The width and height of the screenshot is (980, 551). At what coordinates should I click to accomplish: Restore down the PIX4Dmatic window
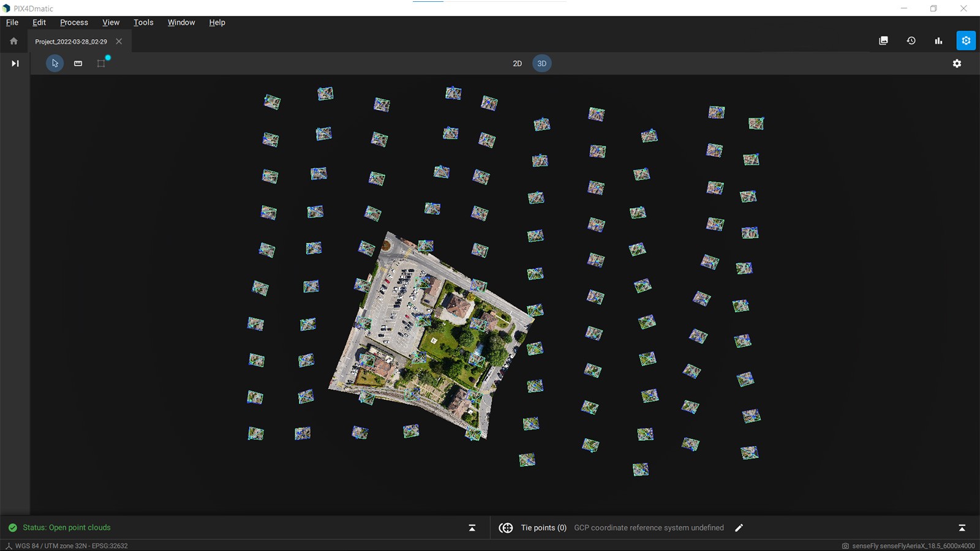click(x=933, y=8)
